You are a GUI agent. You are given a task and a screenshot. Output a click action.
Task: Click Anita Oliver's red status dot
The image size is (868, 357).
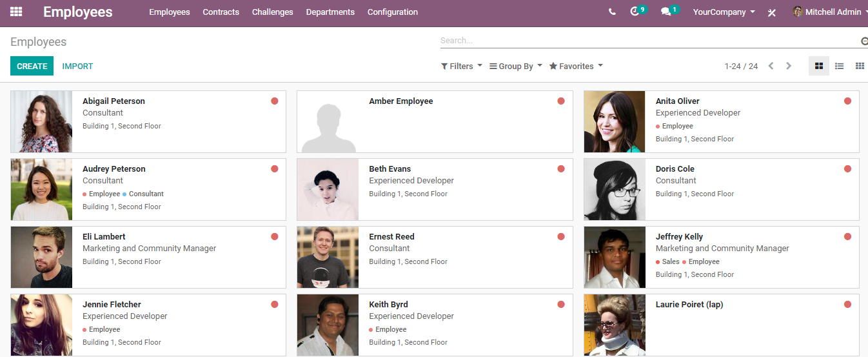pyautogui.click(x=847, y=101)
